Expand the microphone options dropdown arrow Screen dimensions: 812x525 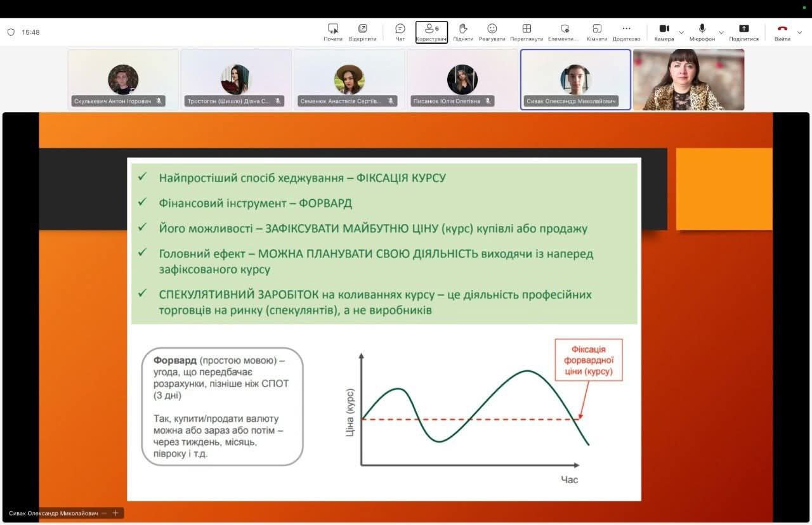click(721, 32)
